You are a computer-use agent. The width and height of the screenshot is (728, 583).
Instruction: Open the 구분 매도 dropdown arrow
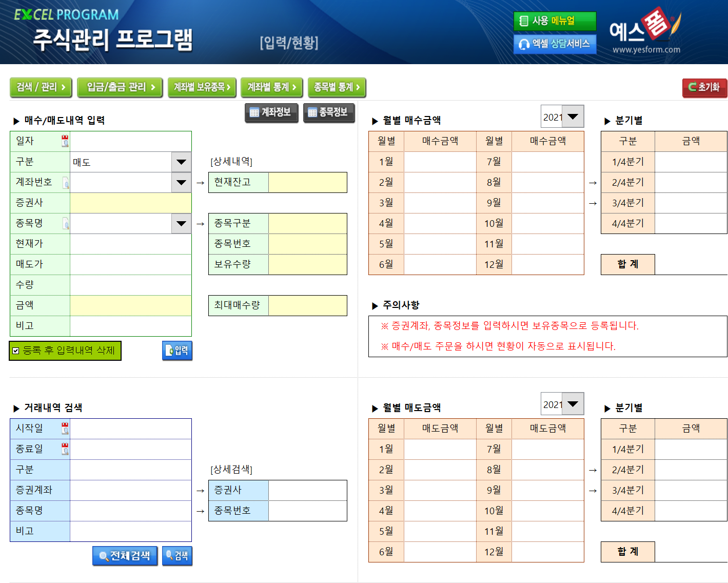pos(181,162)
